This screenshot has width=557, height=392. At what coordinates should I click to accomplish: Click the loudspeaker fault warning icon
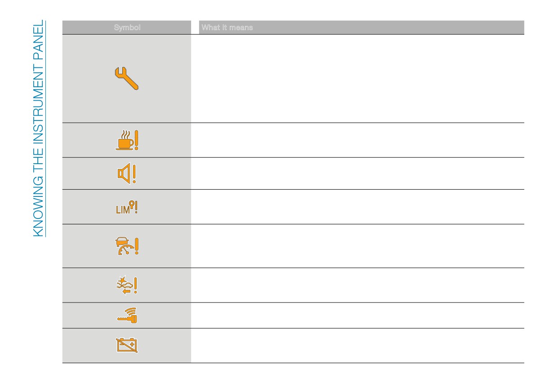point(127,173)
